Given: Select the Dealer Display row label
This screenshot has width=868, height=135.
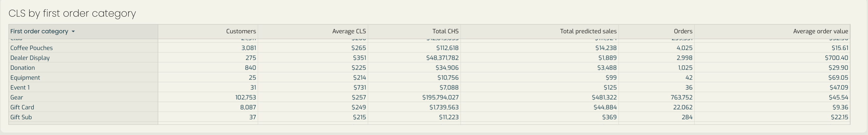Looking at the screenshot, I should coord(30,58).
